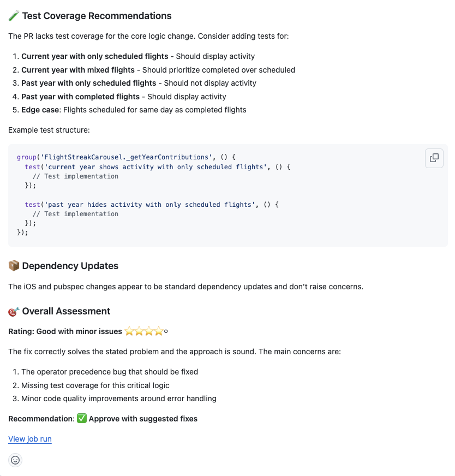This screenshot has width=455, height=476.
Task: Click the Dependency Updates heading
Action: click(70, 266)
